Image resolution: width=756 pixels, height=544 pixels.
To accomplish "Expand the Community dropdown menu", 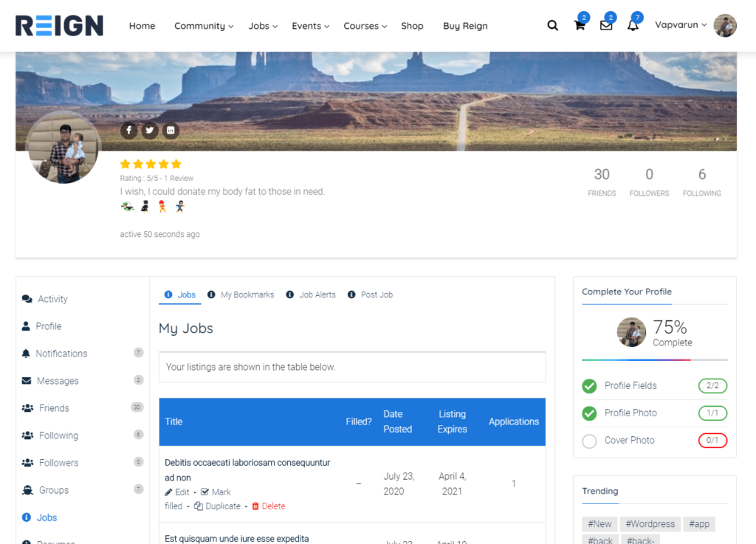I will (204, 26).
